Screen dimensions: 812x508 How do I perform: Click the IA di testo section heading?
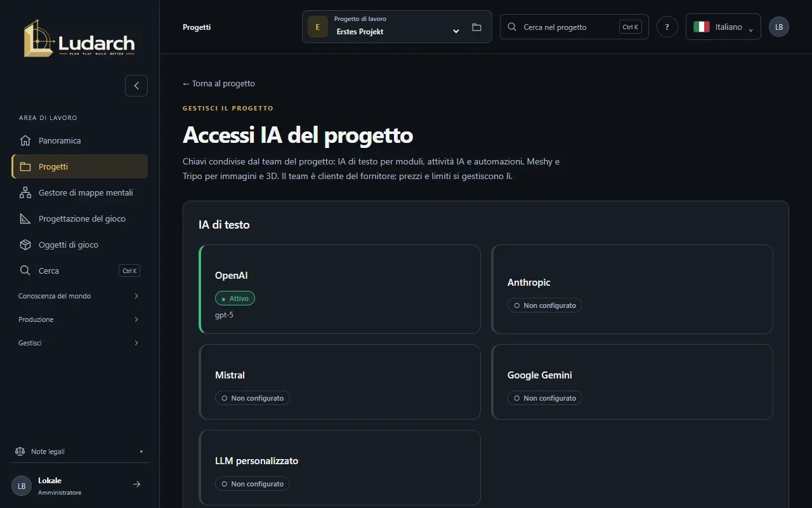[x=224, y=225]
